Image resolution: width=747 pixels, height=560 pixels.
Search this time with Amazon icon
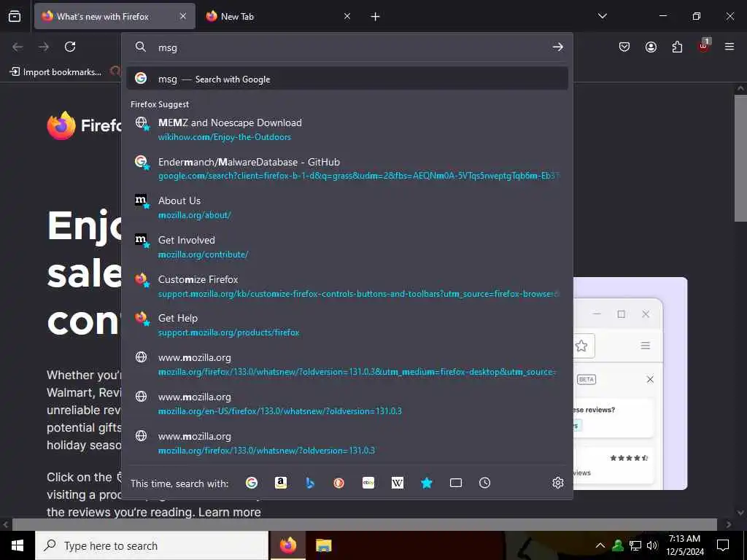(x=281, y=483)
